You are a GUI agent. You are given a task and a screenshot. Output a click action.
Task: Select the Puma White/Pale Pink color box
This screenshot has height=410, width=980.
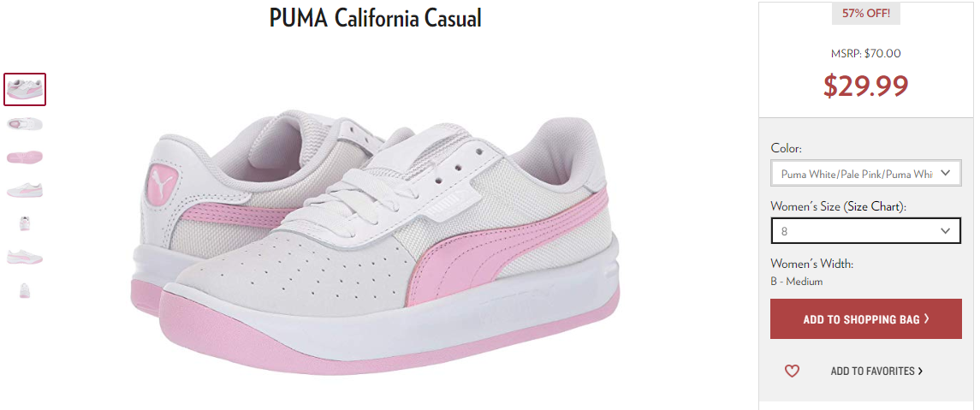[865, 173]
